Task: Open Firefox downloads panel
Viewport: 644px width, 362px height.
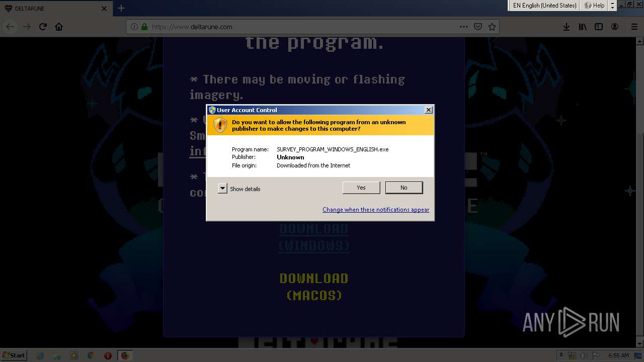Action: [x=567, y=27]
